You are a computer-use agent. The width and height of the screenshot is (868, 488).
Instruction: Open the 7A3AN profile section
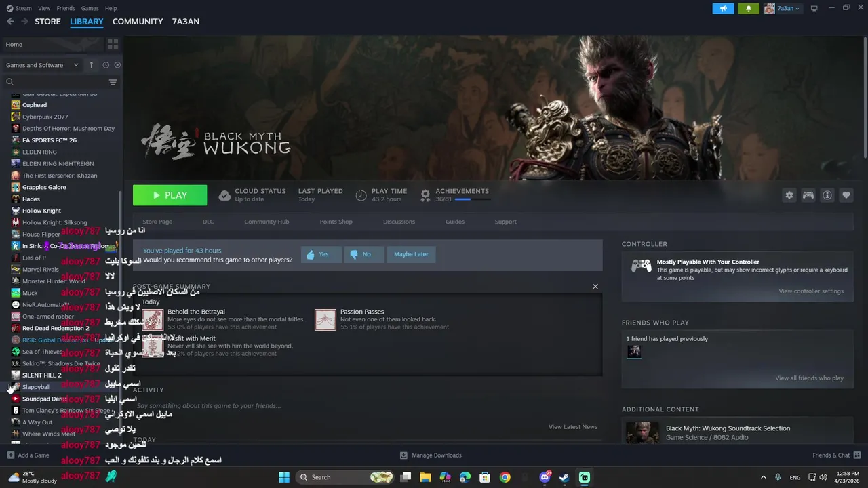[186, 22]
